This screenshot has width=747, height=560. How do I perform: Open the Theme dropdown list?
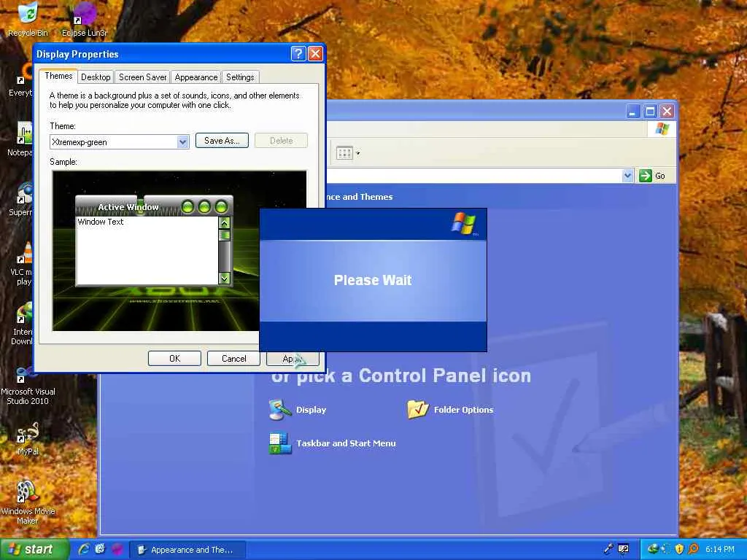[x=183, y=142]
